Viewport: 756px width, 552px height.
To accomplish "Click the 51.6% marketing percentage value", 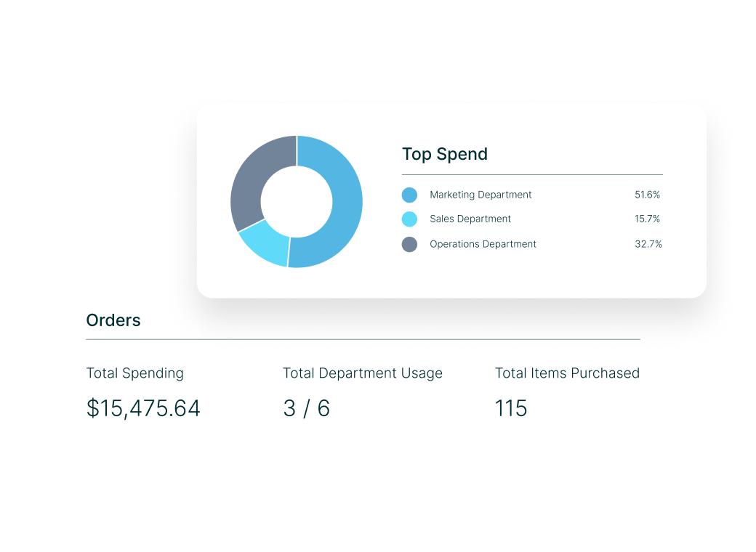I will 647,195.
